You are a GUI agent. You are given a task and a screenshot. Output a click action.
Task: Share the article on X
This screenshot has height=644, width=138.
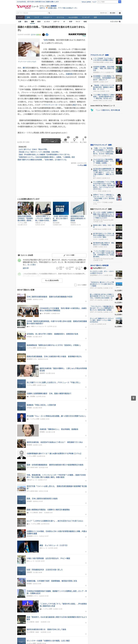tap(44, 35)
